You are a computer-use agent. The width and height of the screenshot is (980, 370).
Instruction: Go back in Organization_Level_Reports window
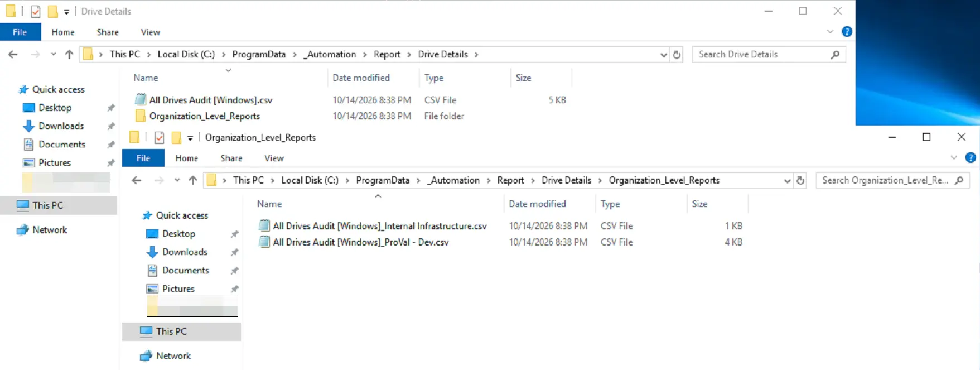coord(137,180)
